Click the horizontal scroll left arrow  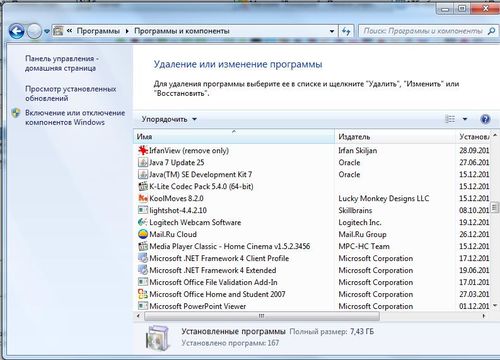click(x=139, y=316)
